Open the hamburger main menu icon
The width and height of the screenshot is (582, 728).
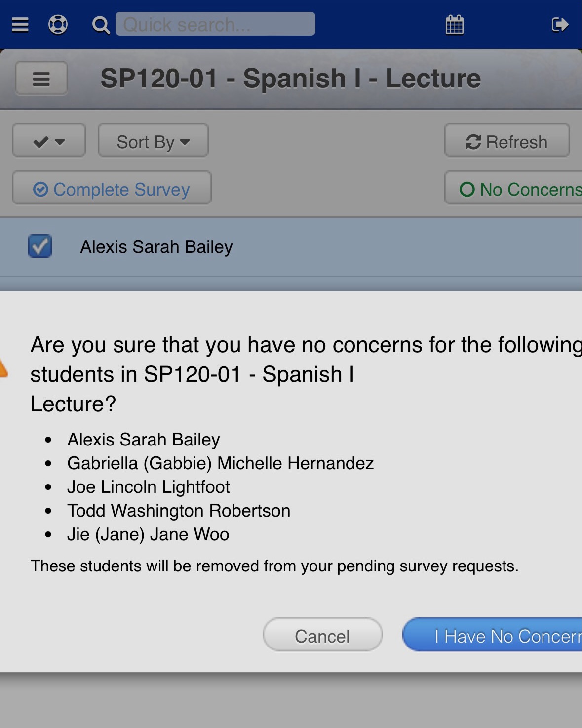coord(20,24)
